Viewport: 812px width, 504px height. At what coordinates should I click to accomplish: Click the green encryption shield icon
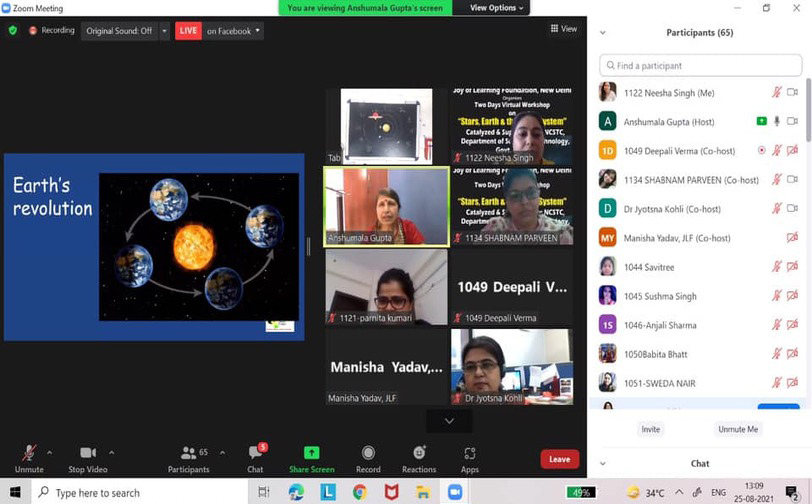13,31
